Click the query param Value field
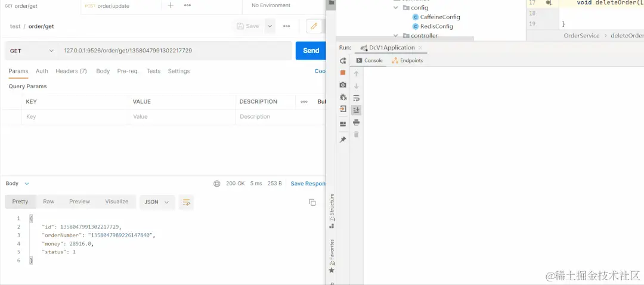The width and height of the screenshot is (644, 285). click(x=182, y=117)
